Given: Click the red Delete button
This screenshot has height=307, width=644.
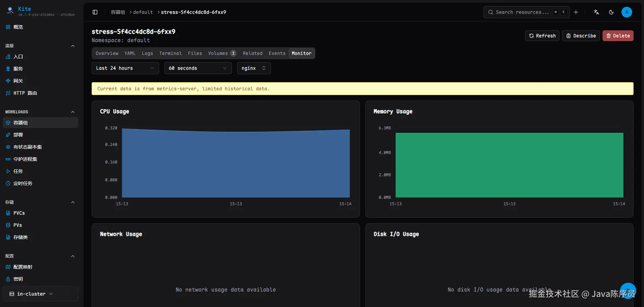Looking at the screenshot, I should [x=618, y=36].
